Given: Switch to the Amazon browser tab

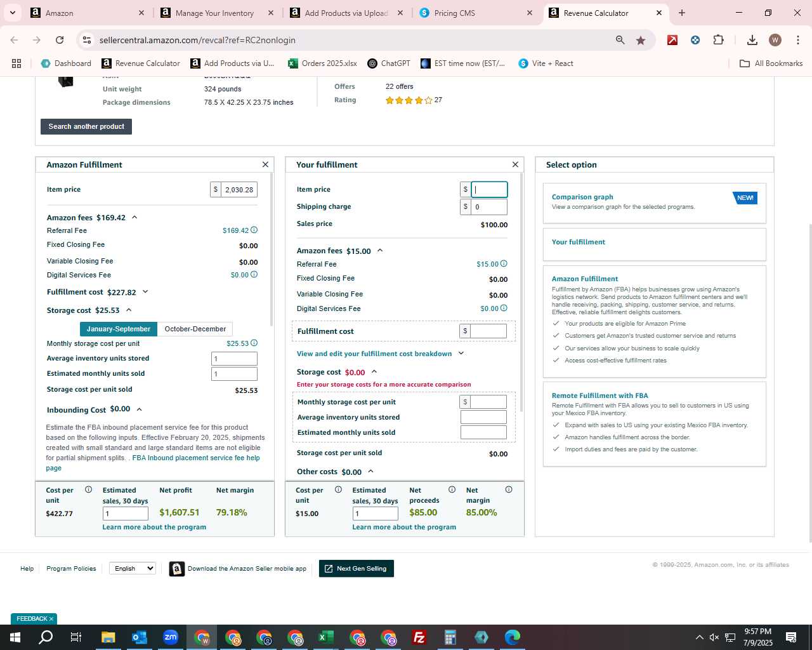Looking at the screenshot, I should click(88, 13).
